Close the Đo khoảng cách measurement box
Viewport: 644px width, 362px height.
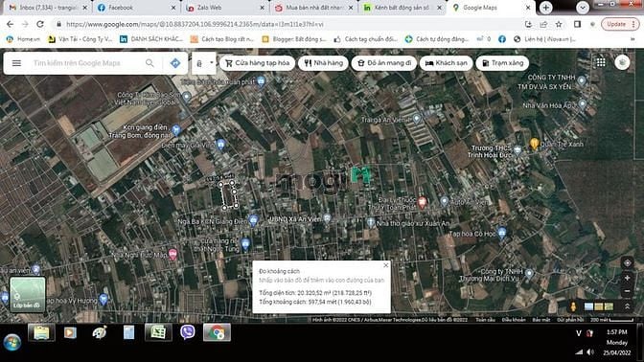385,265
